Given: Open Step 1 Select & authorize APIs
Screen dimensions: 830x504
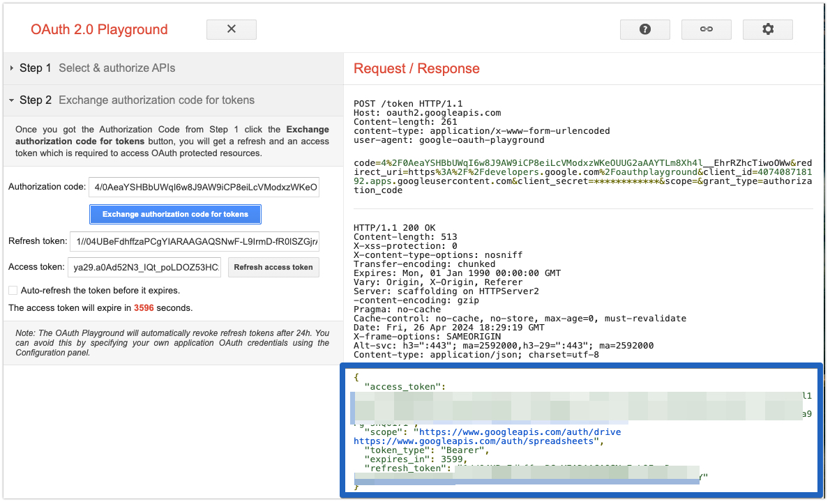Looking at the screenshot, I should coord(116,68).
